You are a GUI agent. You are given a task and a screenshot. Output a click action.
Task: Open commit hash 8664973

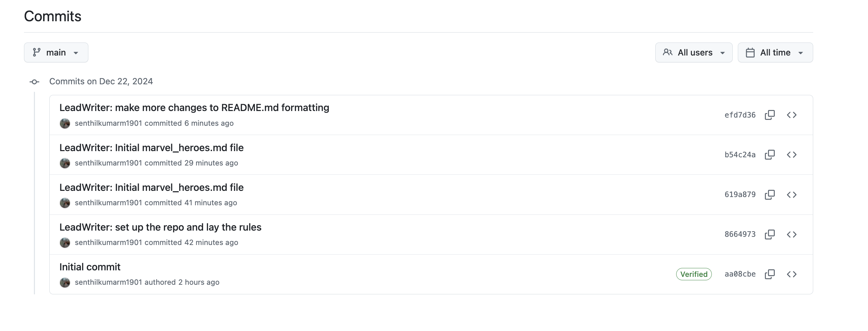[x=740, y=234]
